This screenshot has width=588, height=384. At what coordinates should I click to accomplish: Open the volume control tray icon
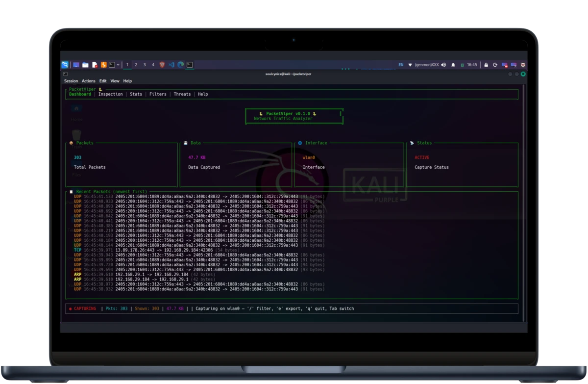click(443, 65)
